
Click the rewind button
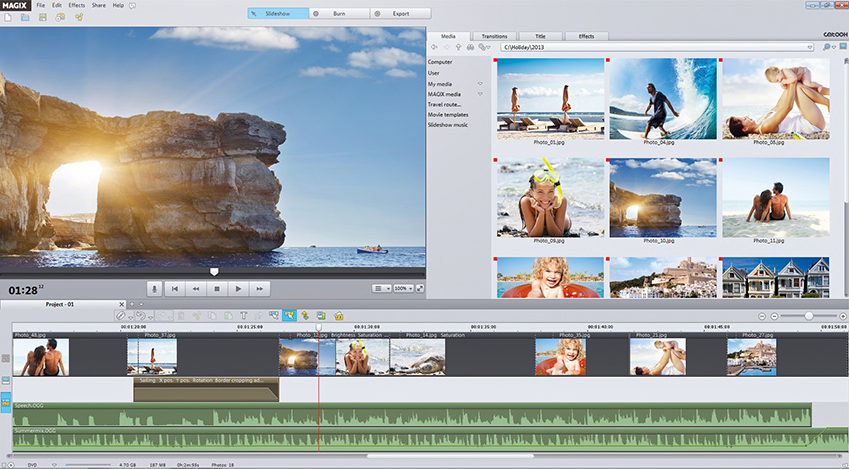tap(195, 289)
